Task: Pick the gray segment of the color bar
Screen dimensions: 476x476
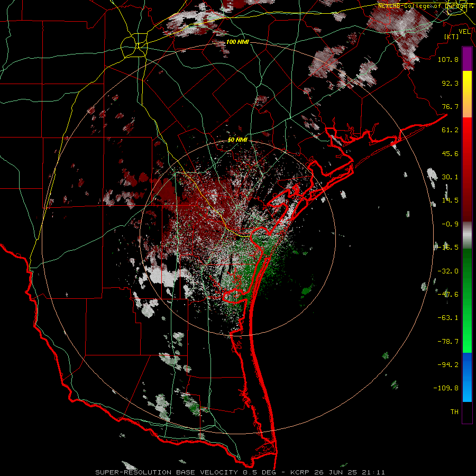Action: click(x=467, y=235)
